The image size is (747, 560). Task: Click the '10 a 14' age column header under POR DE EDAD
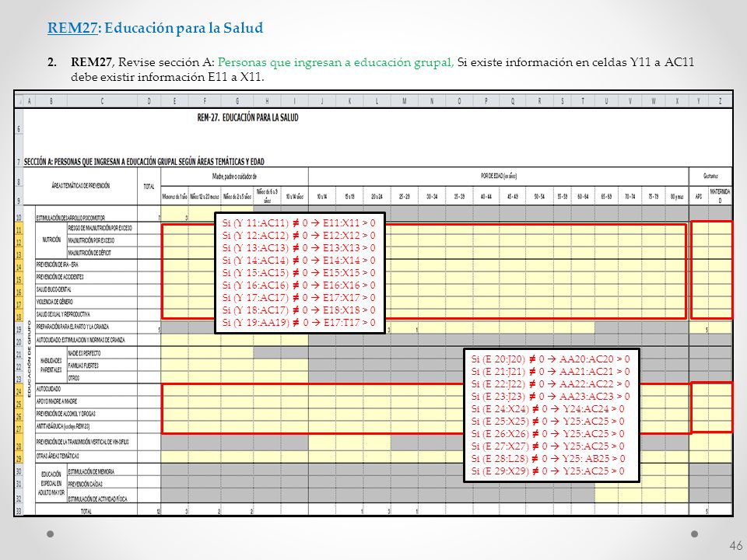pos(322,196)
